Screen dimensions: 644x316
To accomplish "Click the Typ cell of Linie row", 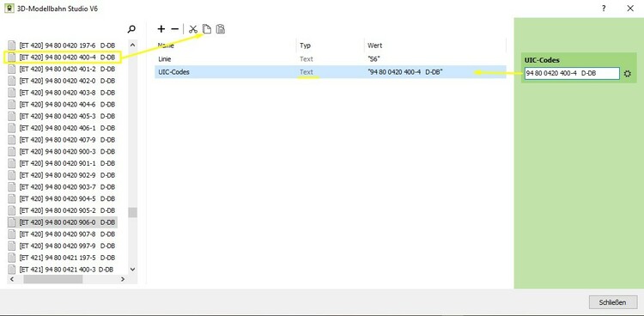I will [x=307, y=58].
